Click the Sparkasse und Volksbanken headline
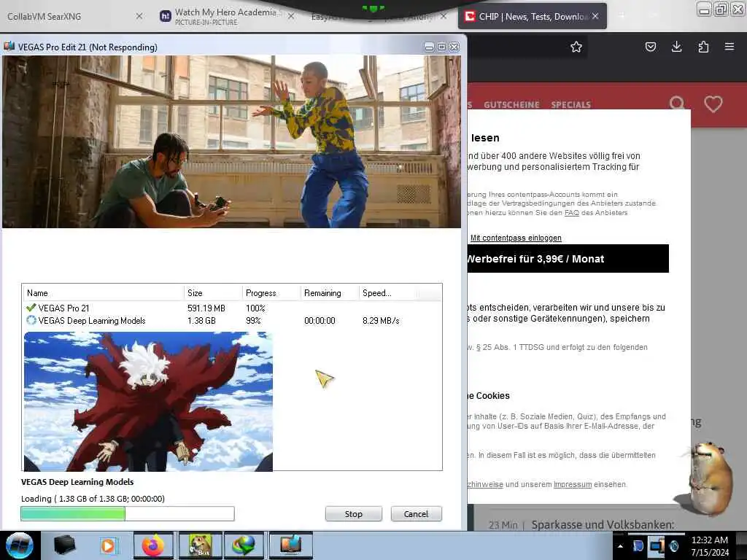 point(603,525)
